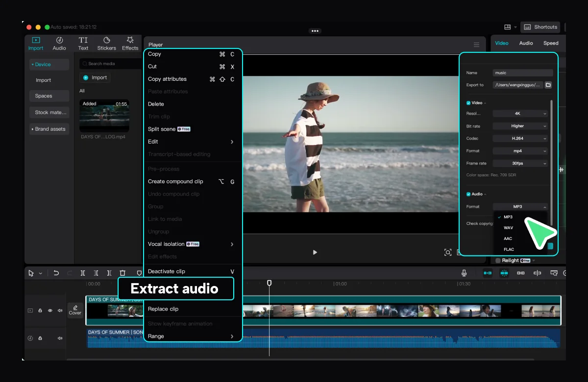Open the Bit rate Higher dropdown
Image resolution: width=588 pixels, height=382 pixels.
point(520,126)
